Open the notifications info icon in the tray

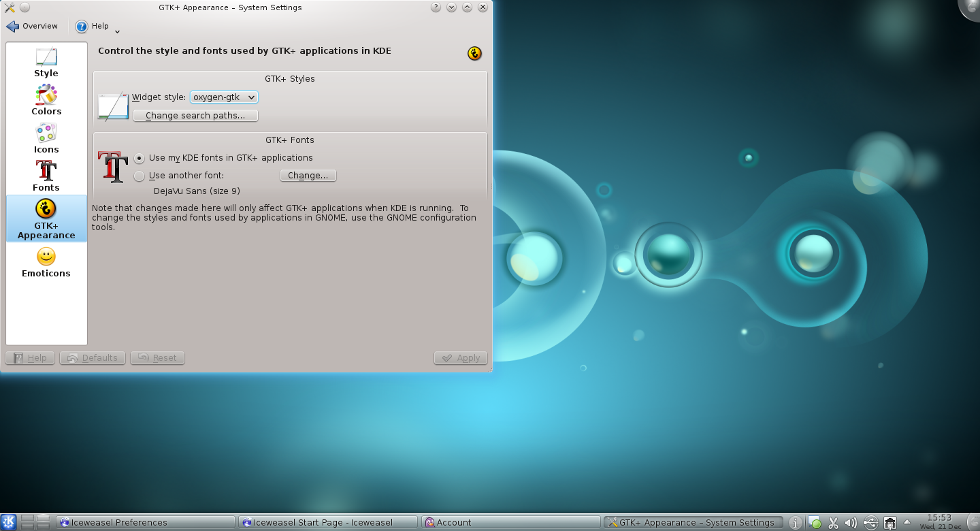click(794, 523)
